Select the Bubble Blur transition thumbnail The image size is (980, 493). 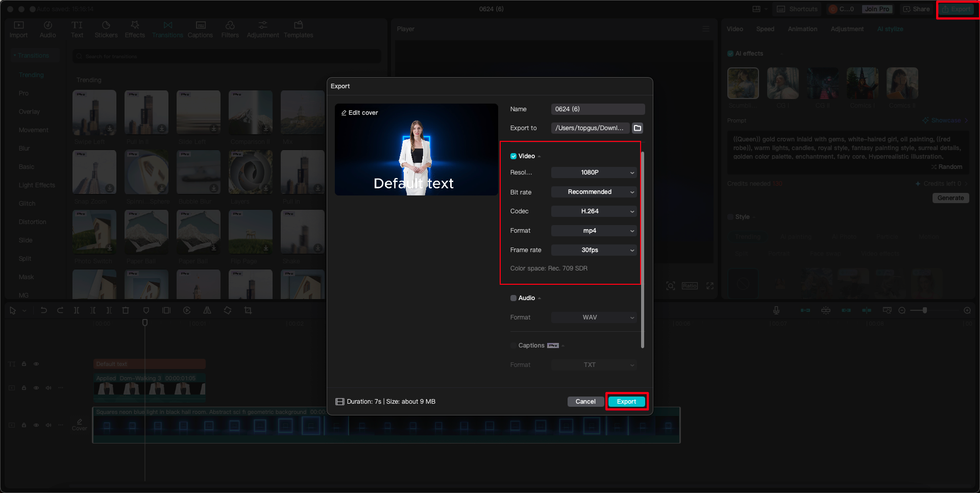pyautogui.click(x=198, y=172)
